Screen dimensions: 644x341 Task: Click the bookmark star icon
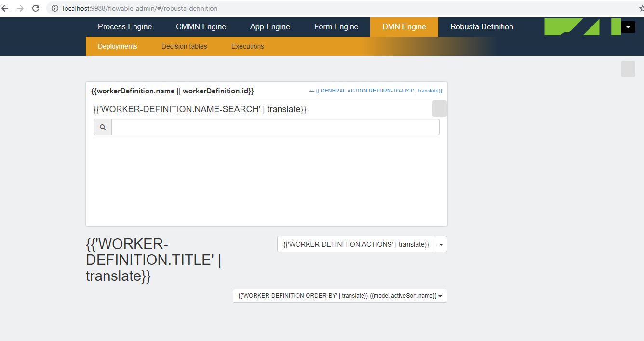point(641,8)
